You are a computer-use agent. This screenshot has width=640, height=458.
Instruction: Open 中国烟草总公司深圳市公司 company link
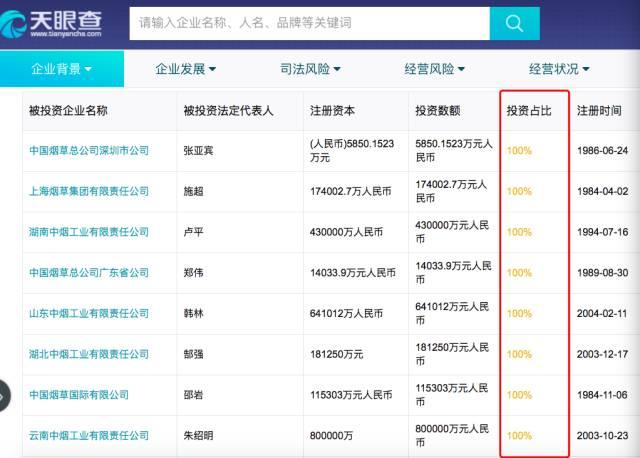(89, 150)
